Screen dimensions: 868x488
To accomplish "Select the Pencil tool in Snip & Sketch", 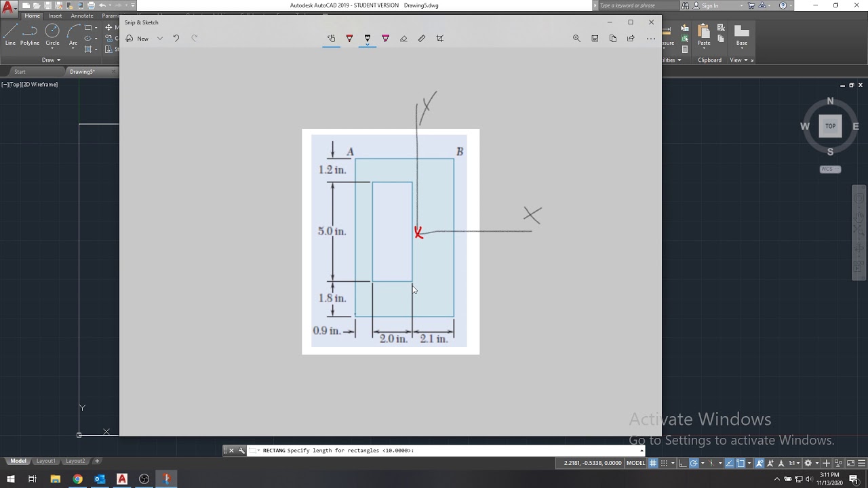I will pos(368,39).
